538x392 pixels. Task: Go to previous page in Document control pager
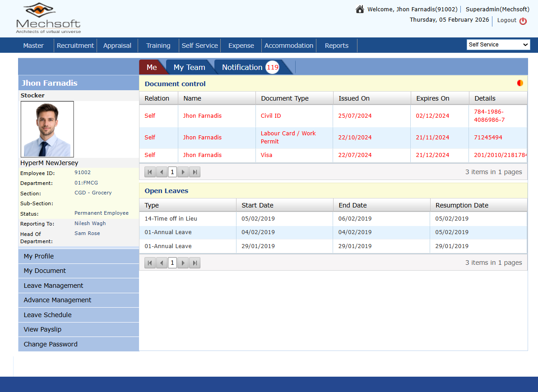tap(162, 172)
